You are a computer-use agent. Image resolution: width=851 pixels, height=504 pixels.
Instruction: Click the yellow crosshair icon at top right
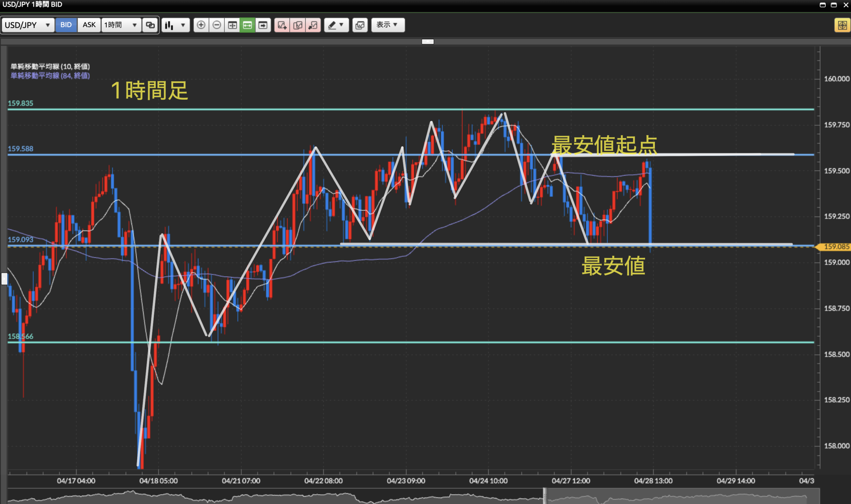coord(842,25)
